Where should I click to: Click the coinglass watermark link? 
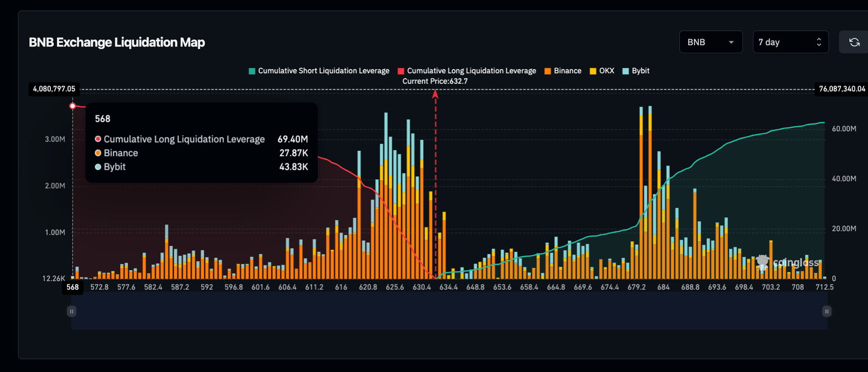pos(791,262)
